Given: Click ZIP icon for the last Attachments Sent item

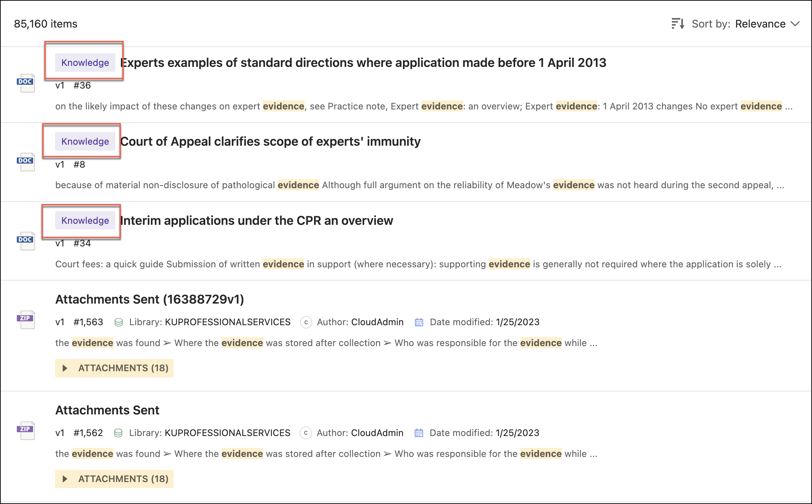Looking at the screenshot, I should [26, 430].
